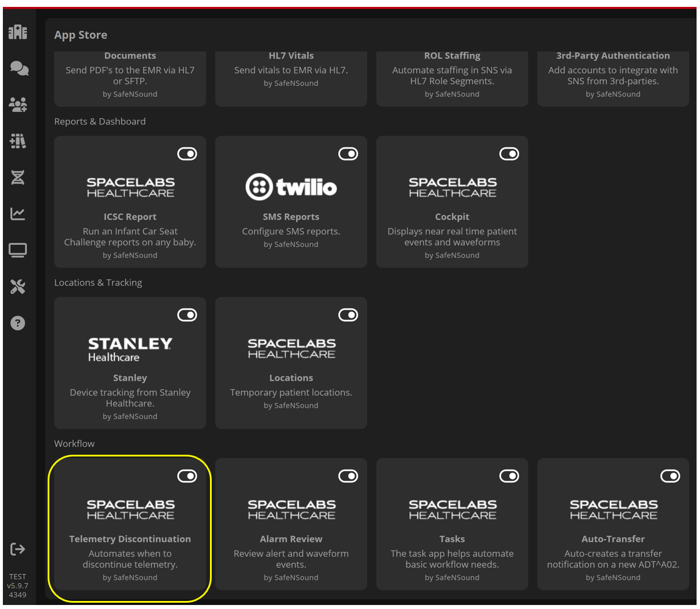
Task: Click the logout arrow icon in sidebar
Action: tap(18, 549)
